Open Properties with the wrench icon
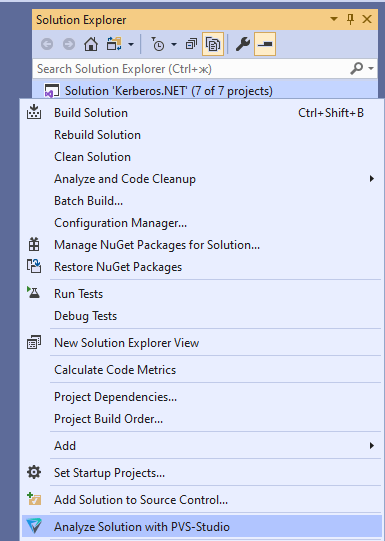The height and width of the screenshot is (541, 385). coord(243,44)
